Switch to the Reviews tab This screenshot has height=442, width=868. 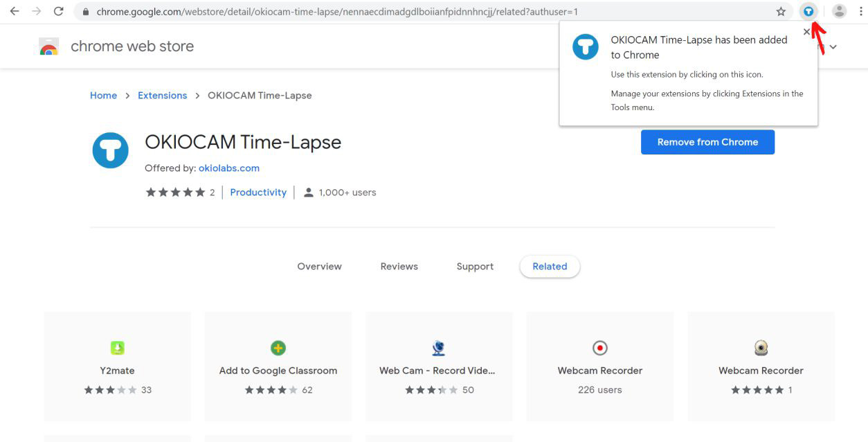coord(399,266)
